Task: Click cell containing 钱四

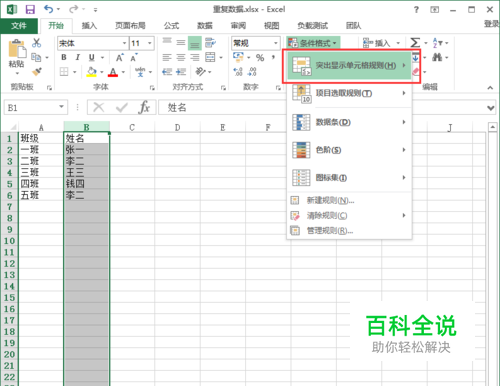Action: coord(87,184)
